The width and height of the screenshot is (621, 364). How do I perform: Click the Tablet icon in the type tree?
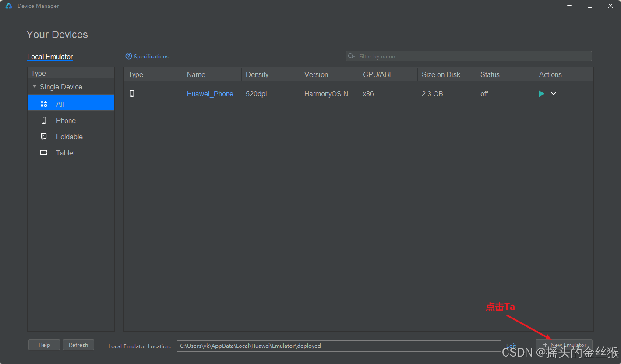point(44,152)
